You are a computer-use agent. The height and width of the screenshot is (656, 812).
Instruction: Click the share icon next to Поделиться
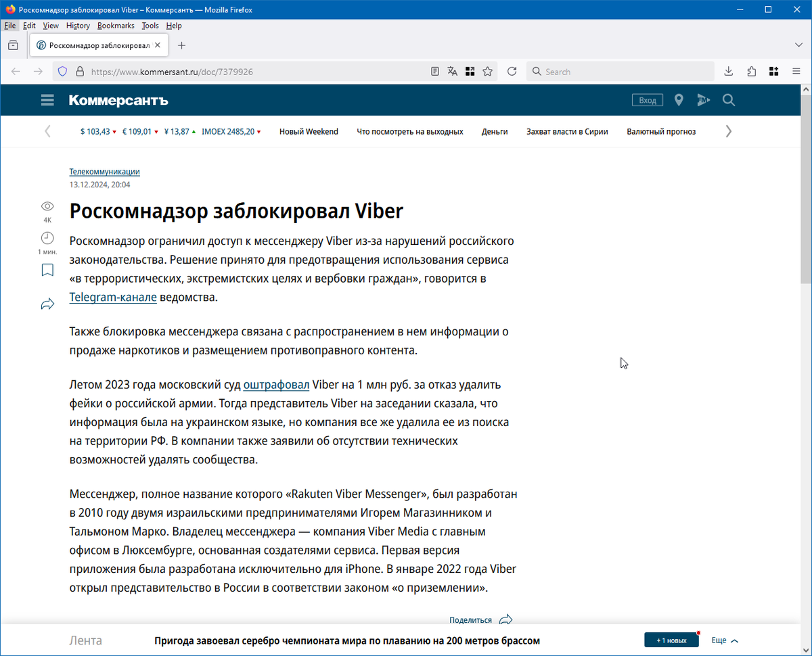(505, 619)
